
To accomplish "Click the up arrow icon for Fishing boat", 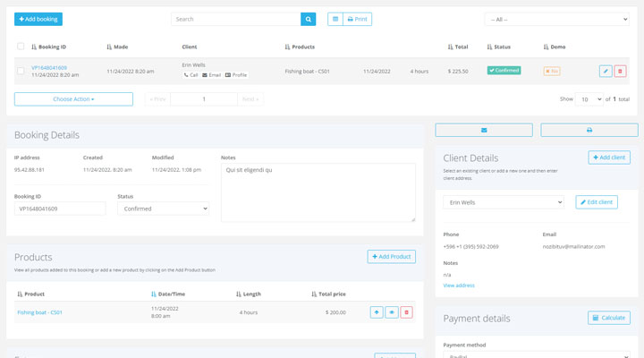I will pyautogui.click(x=377, y=312).
